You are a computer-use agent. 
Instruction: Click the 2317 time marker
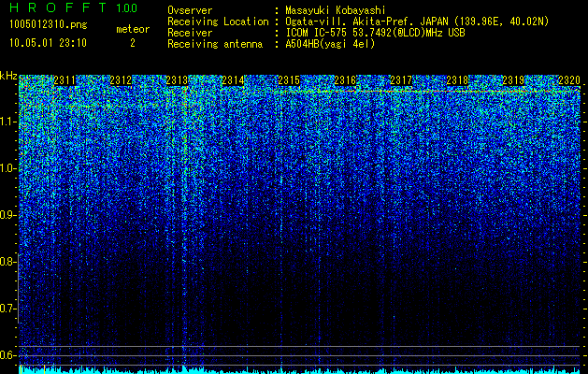pyautogui.click(x=401, y=80)
